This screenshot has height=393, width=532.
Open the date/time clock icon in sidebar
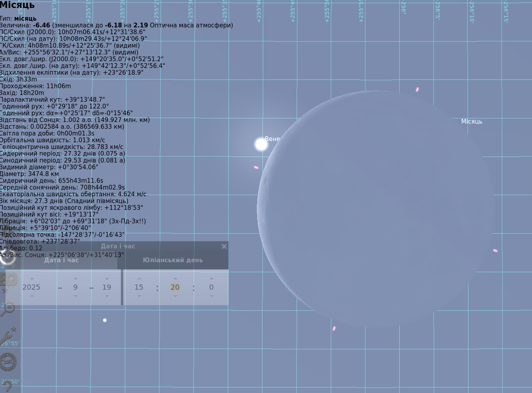(x=7, y=257)
